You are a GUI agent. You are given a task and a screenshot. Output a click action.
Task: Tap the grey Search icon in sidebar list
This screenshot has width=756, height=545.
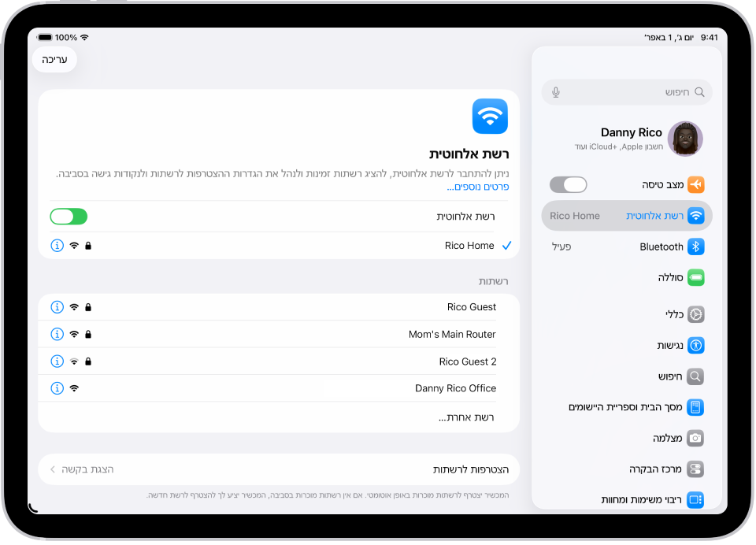coord(695,376)
